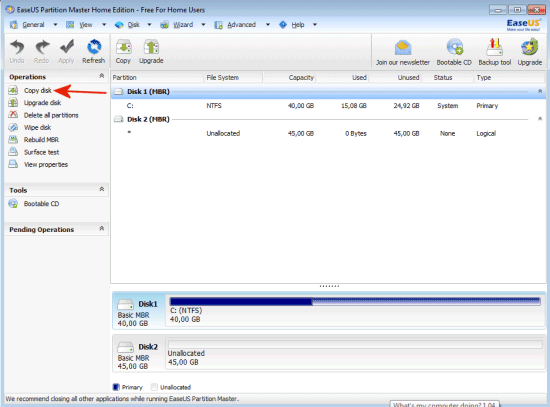Click the Wipe disk icon
550x407 pixels.
point(13,127)
